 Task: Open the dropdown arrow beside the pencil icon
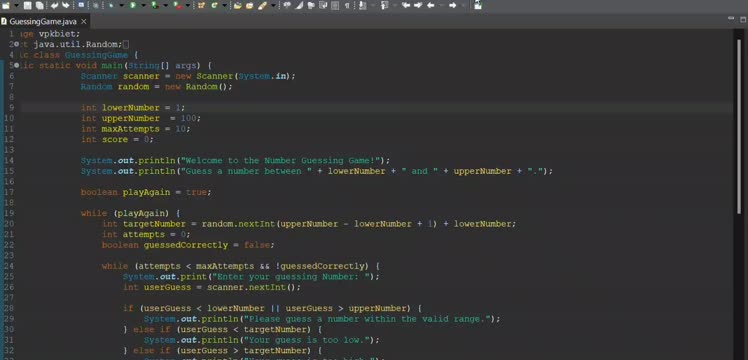(x=273, y=5)
